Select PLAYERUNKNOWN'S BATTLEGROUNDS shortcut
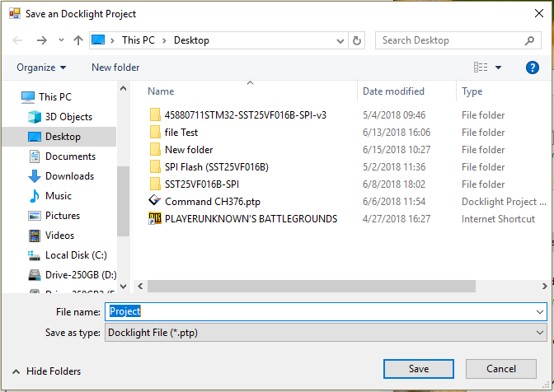Viewport: 554px width, 392px height. (251, 219)
